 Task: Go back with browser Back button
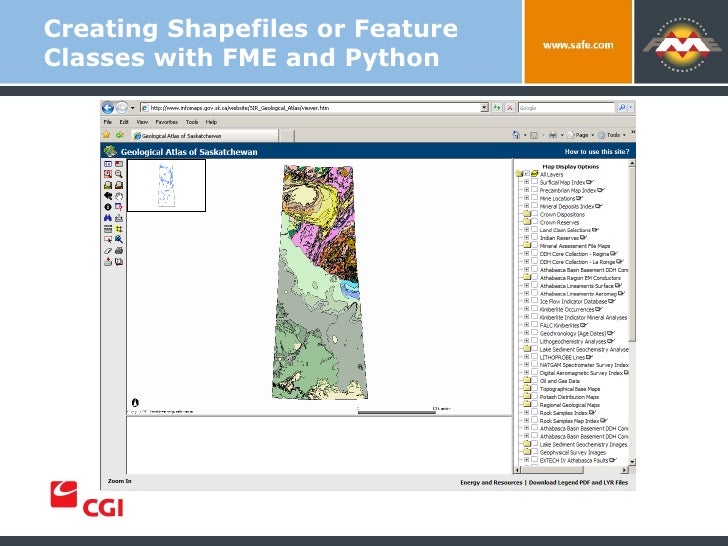[x=108, y=108]
